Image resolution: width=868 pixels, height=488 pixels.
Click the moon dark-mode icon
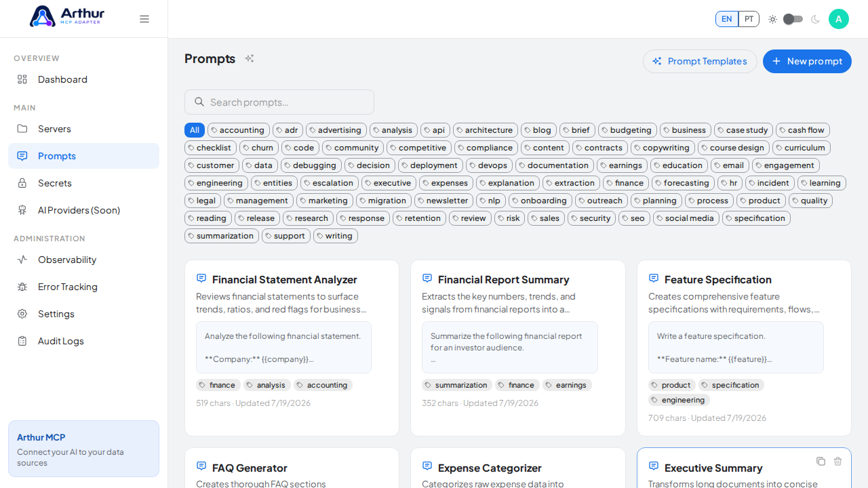815,19
